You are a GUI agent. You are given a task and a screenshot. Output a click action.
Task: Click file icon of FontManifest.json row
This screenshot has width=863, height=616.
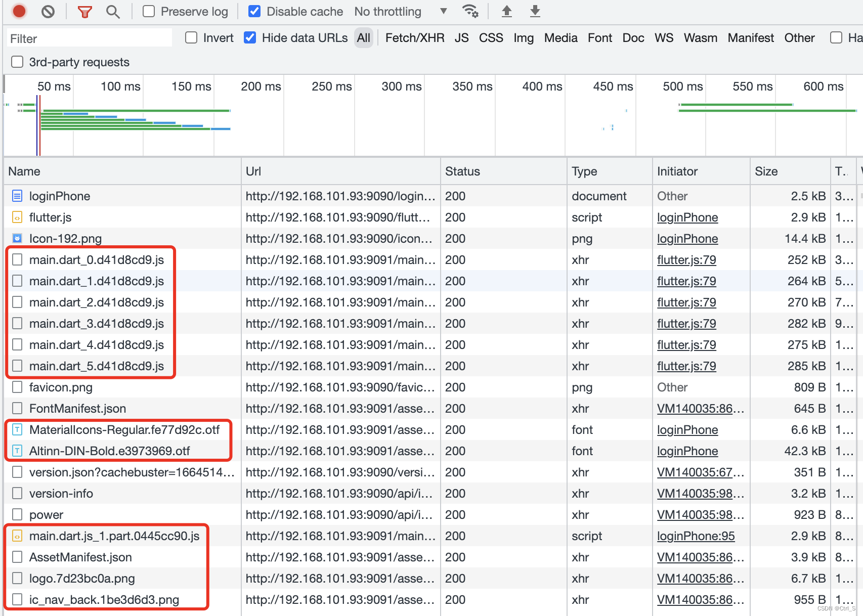click(17, 408)
